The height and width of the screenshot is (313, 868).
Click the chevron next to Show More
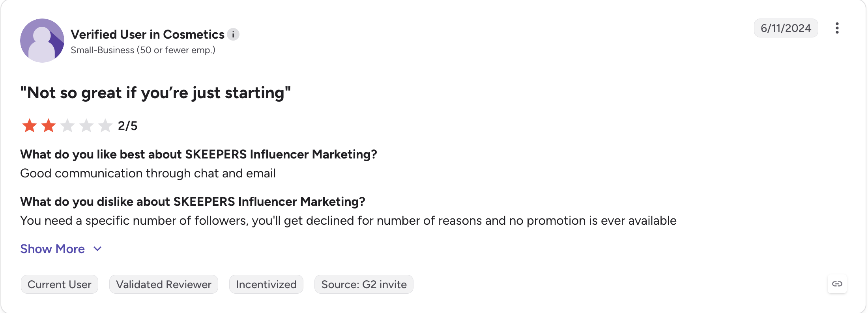(97, 249)
